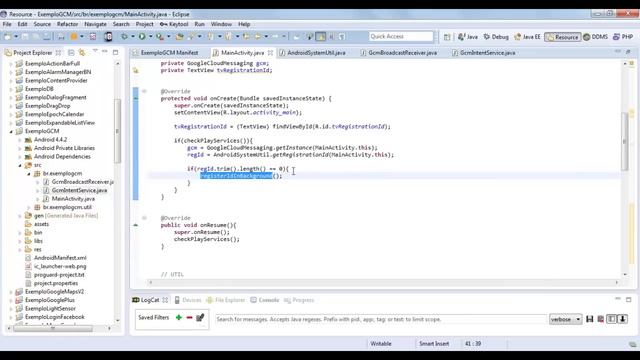Switch to GcmBroadcastReceiver.java editor tab
Image resolution: width=640 pixels, height=360 pixels.
[x=399, y=53]
